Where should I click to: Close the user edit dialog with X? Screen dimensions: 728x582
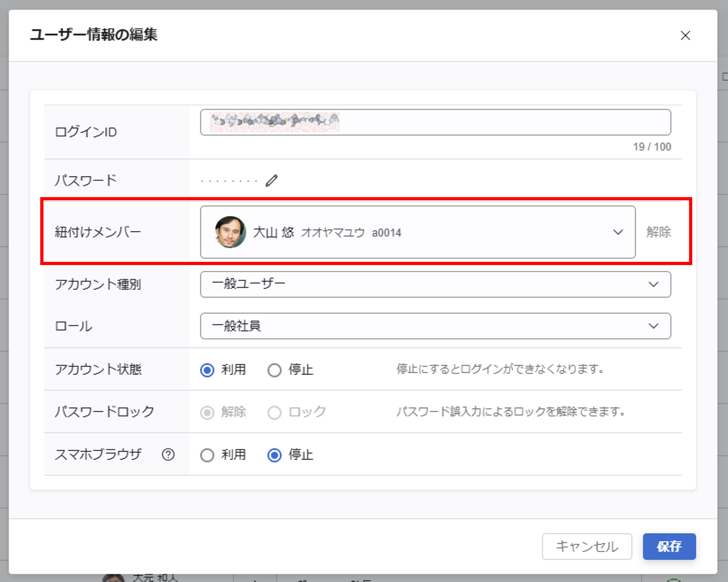(x=685, y=35)
